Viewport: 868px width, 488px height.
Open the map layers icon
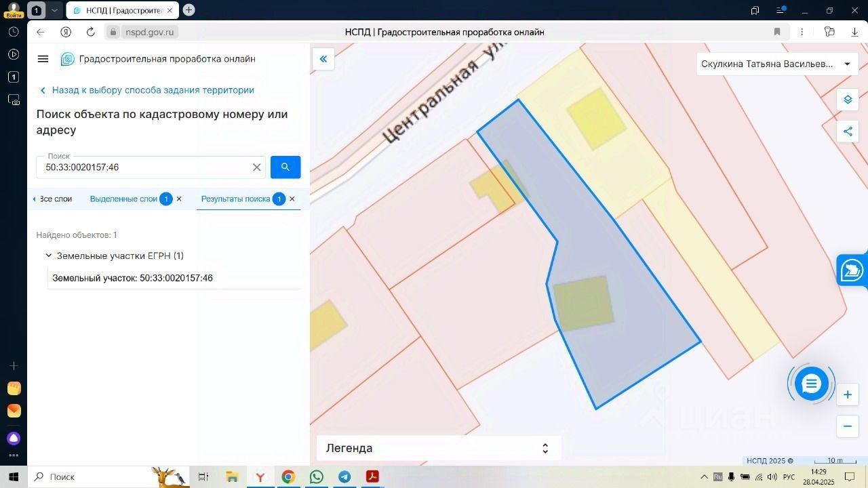click(848, 100)
